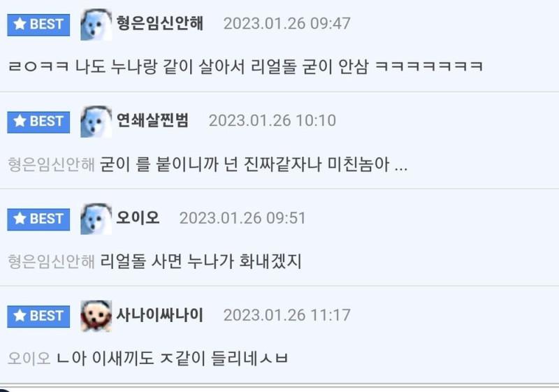Open the profile of username 연쇄살찐범
This screenshot has height=392, width=559.
(152, 120)
